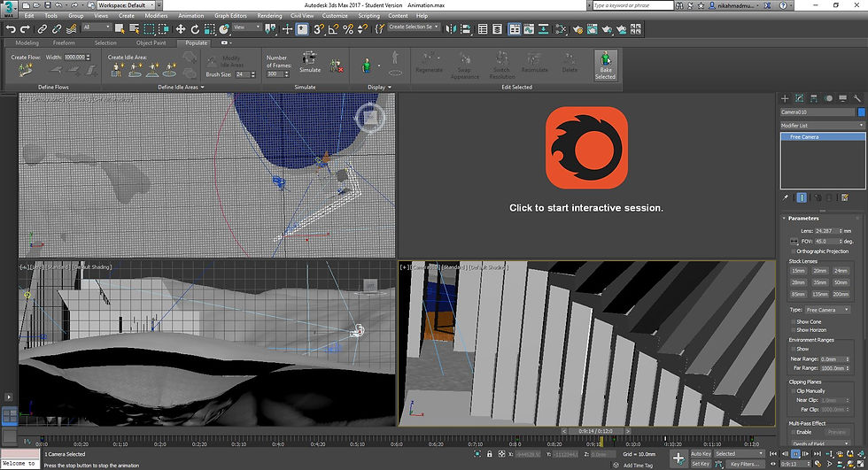
Task: Click the time slider 0:9:14 / 0:12:0
Action: pos(595,431)
